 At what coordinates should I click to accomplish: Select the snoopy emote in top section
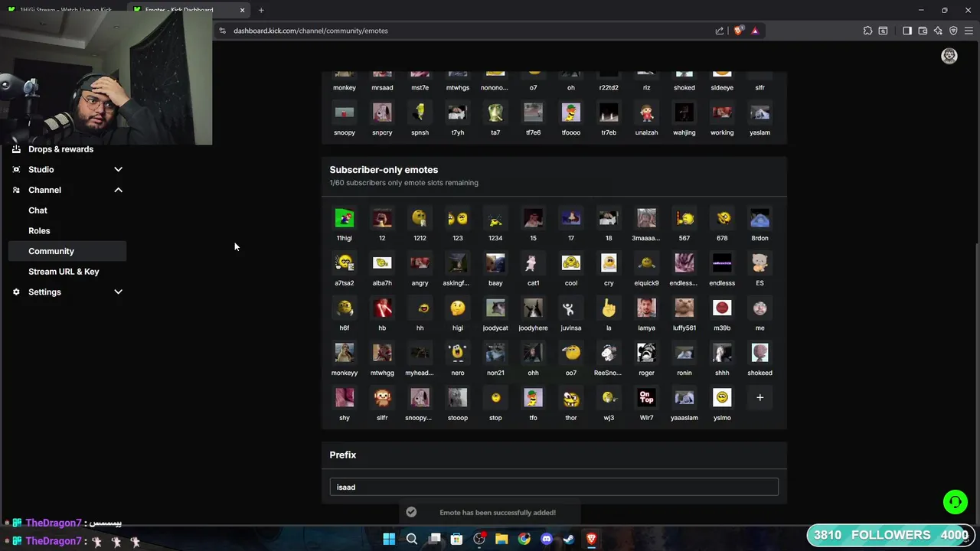(x=345, y=113)
